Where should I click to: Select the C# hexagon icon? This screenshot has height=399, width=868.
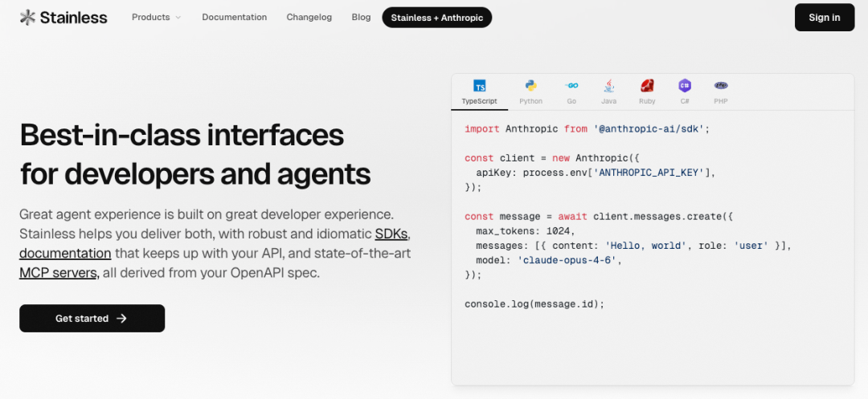pos(685,86)
